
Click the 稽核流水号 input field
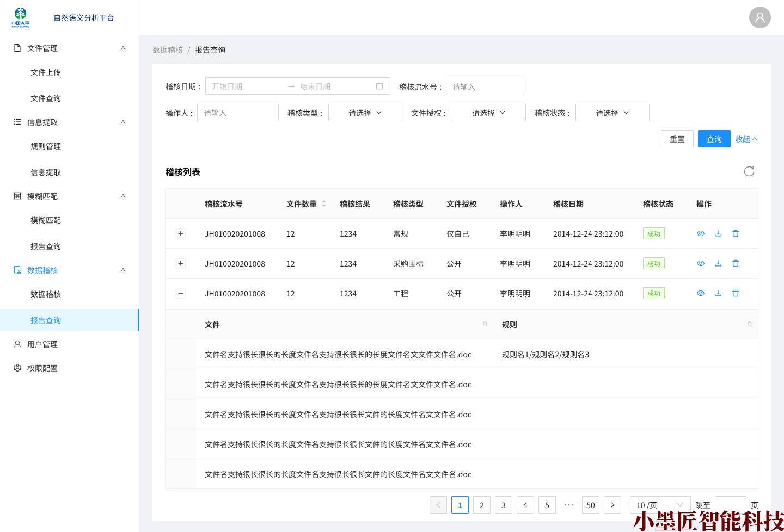pyautogui.click(x=485, y=86)
